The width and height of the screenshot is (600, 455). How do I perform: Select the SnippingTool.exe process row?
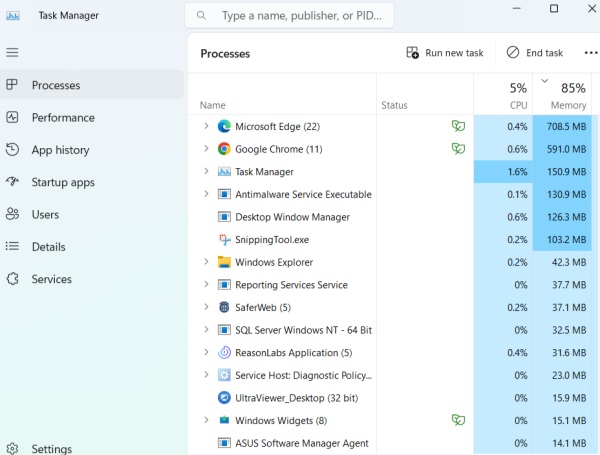click(390, 240)
